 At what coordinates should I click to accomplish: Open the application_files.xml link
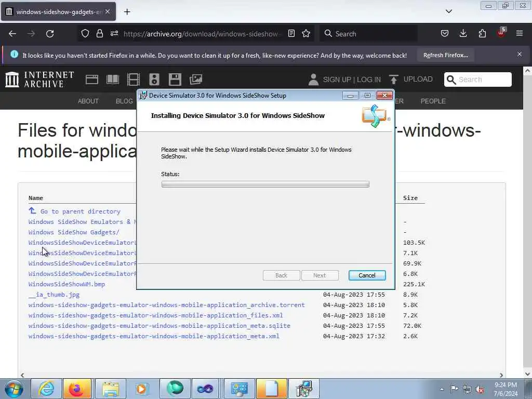(155, 315)
